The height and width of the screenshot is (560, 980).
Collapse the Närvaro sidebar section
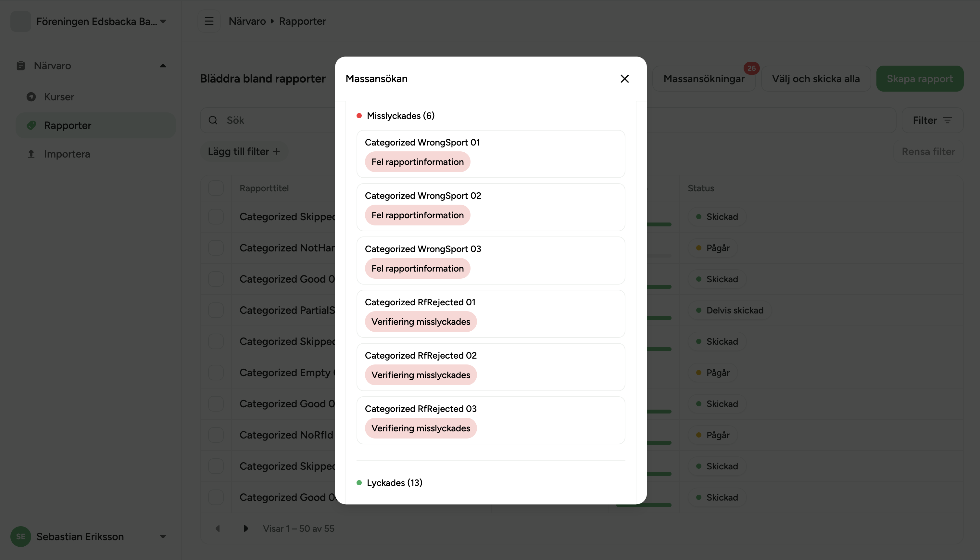[x=163, y=66]
